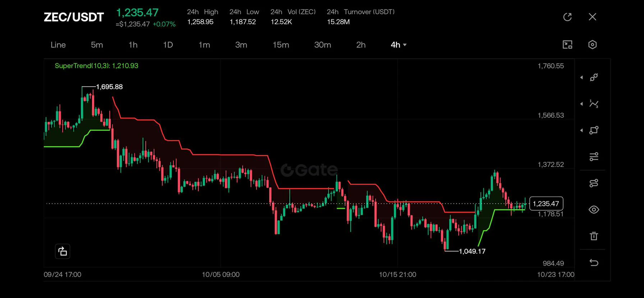This screenshot has width=644, height=298.
Task: Close the chart view
Action: [593, 17]
